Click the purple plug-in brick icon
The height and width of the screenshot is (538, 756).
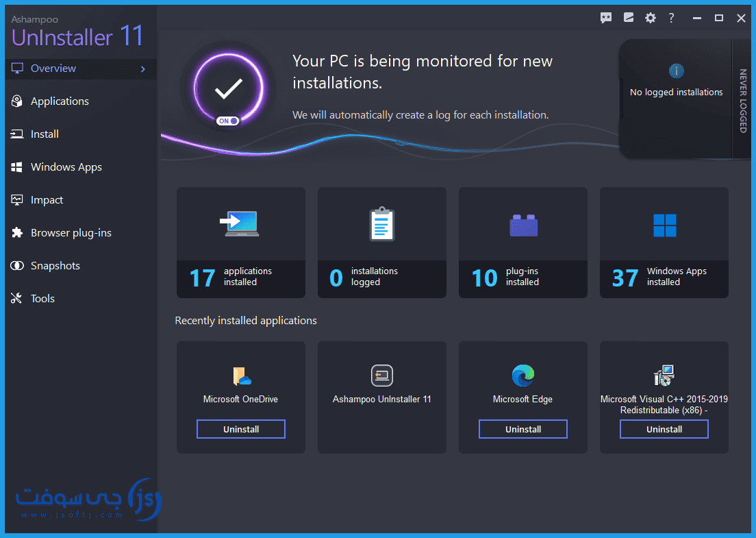pos(524,225)
